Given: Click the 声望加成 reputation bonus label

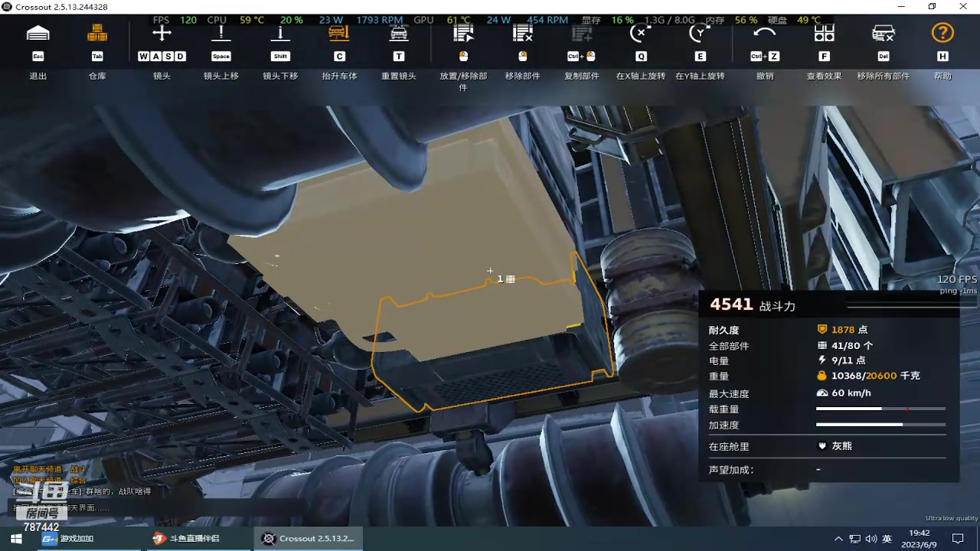Looking at the screenshot, I should point(731,470).
